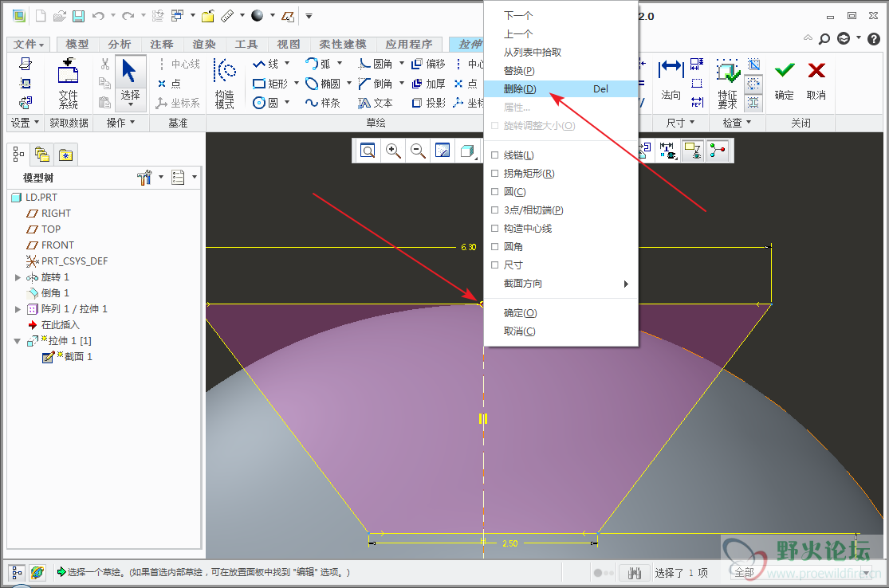
Task: Pick the Arc sketch tool
Action: [318, 64]
